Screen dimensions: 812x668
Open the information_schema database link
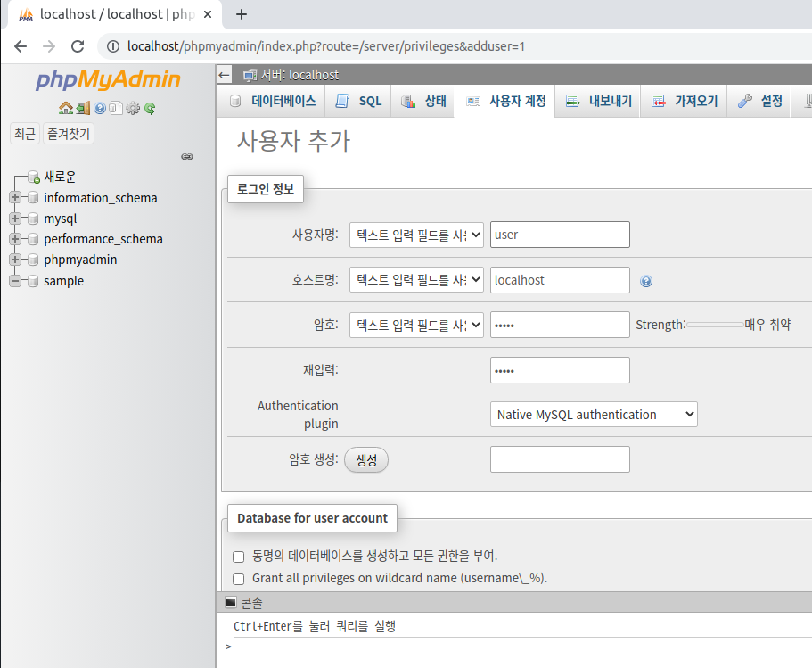101,198
